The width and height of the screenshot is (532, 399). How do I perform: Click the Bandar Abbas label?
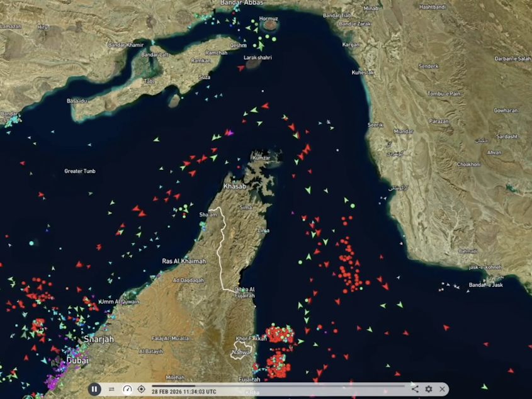pos(241,2)
